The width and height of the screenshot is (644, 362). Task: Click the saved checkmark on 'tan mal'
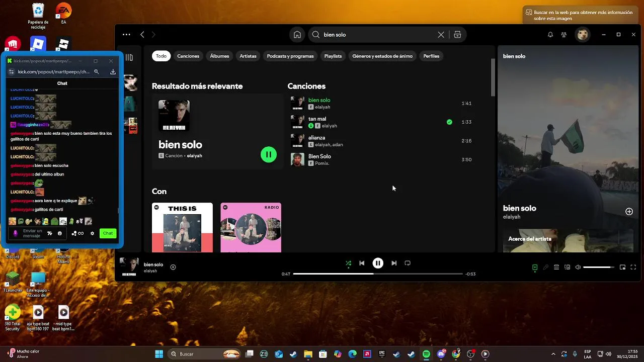(449, 122)
